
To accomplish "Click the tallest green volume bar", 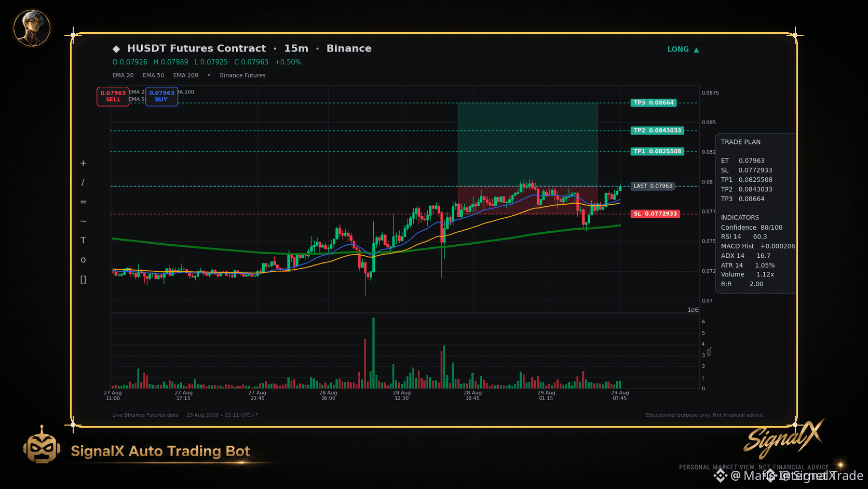I will tap(373, 353).
